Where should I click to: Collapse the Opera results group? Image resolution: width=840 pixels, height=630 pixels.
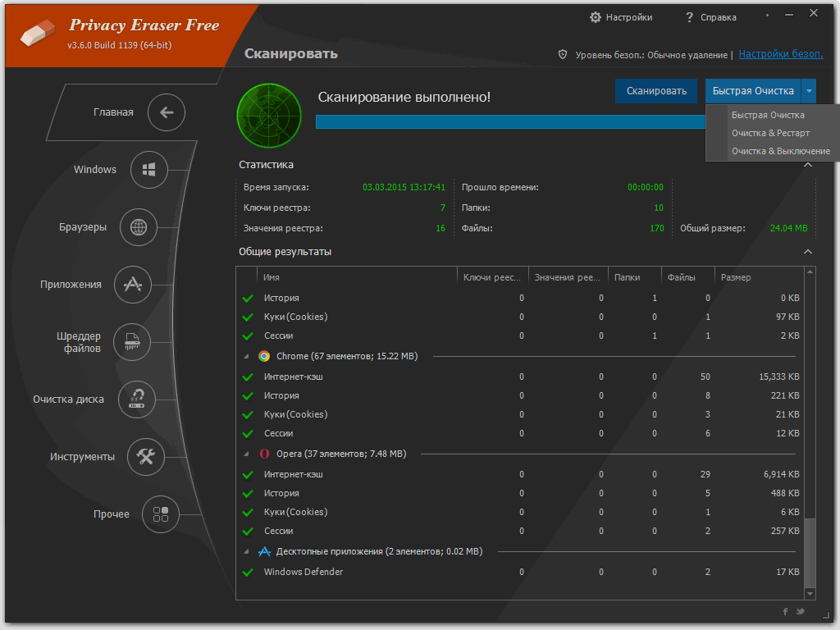pos(246,454)
